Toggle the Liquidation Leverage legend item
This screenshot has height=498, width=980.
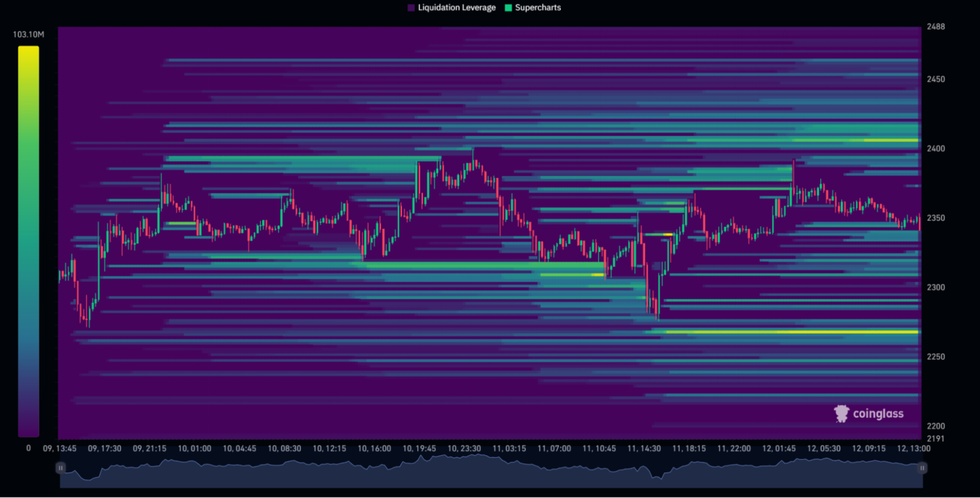(452, 8)
